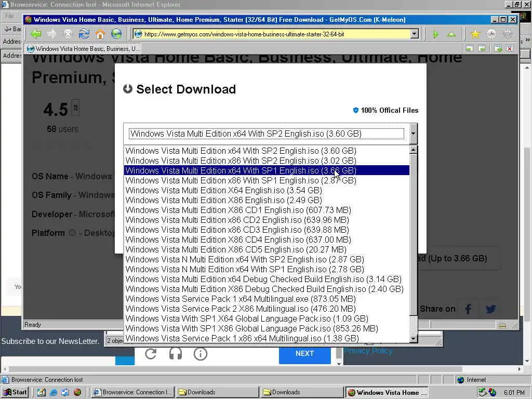The width and height of the screenshot is (532, 399).
Task: Click the Stop loading icon in K-Meleon
Action: click(x=68, y=34)
